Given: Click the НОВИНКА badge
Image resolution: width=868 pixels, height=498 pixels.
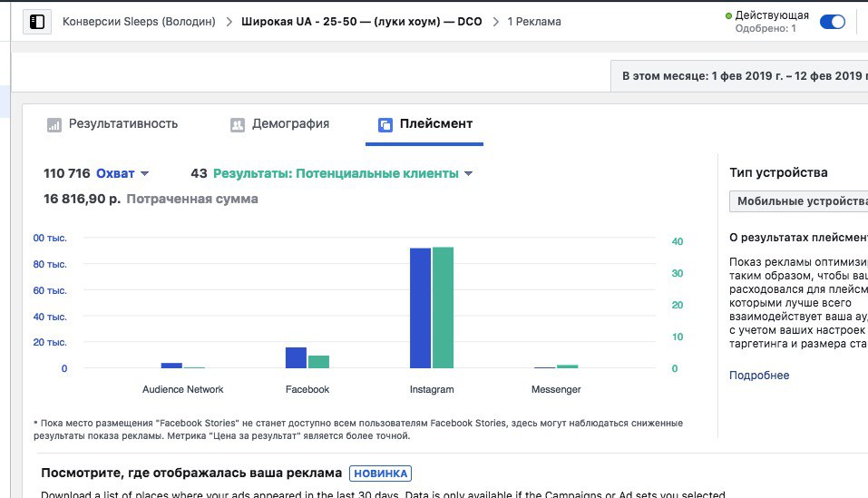Looking at the screenshot, I should pos(380,474).
